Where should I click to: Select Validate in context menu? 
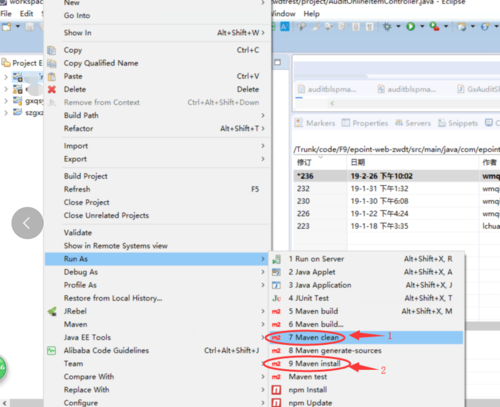click(157, 233)
